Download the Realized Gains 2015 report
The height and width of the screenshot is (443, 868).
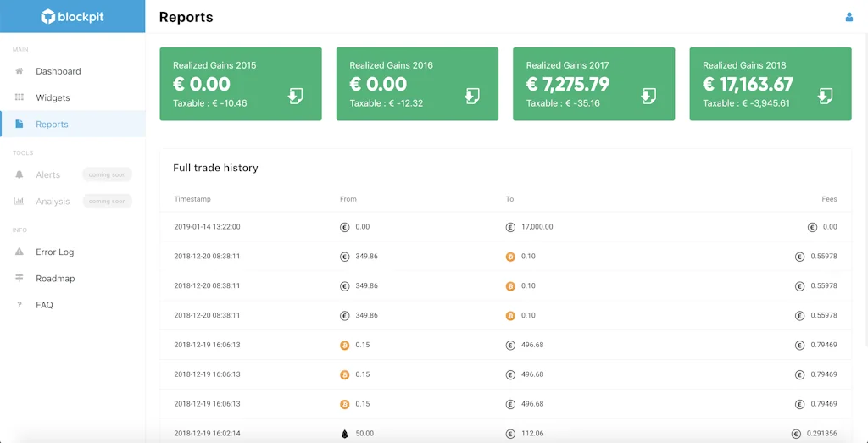295,96
